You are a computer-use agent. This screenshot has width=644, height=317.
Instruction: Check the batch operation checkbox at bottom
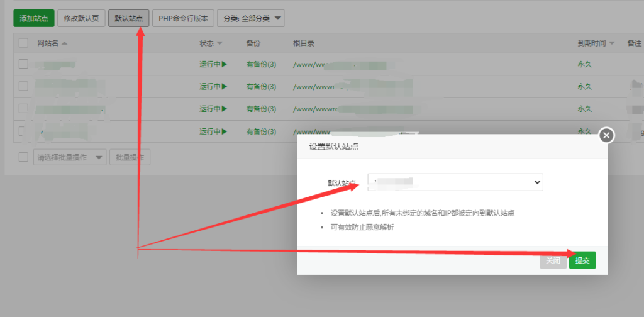pyautogui.click(x=23, y=157)
